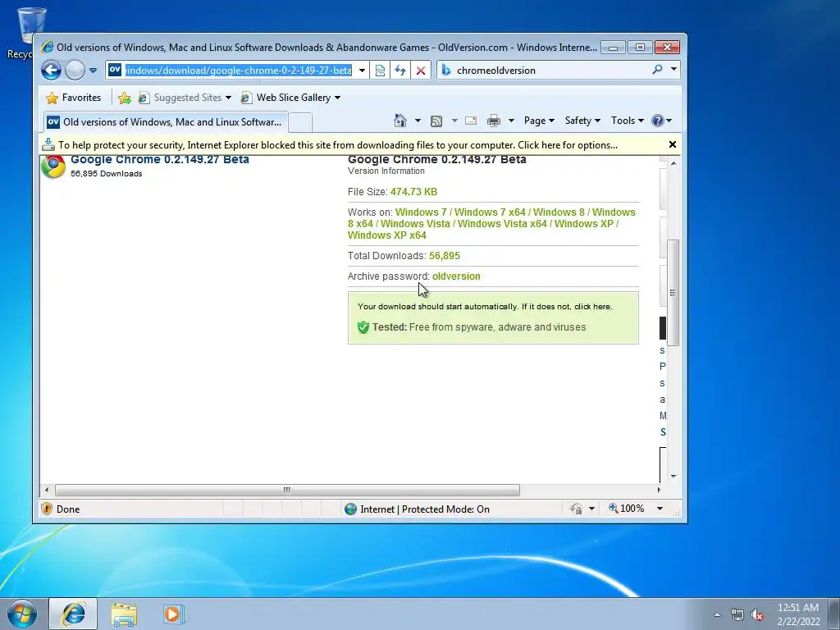Click the 100% zoom level button

[x=627, y=509]
